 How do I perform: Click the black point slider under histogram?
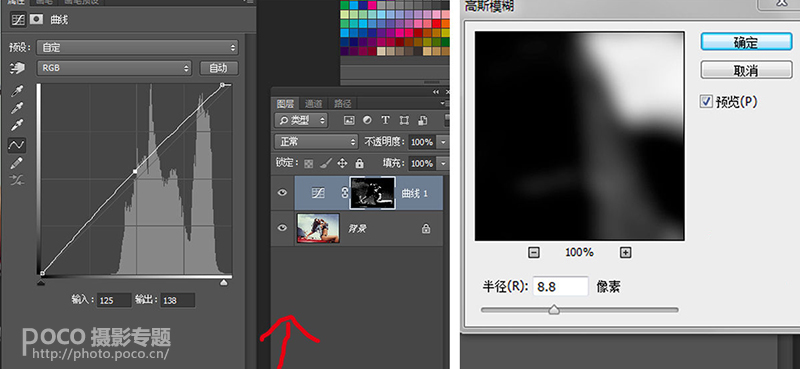[41, 282]
